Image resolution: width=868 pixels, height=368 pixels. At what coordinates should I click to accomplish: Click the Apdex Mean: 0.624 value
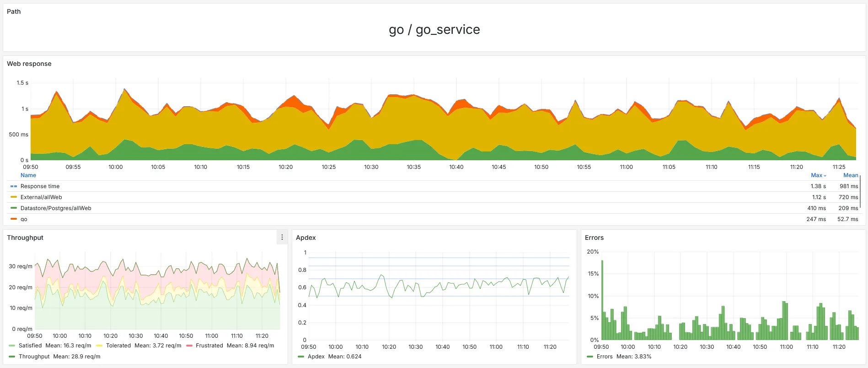click(x=345, y=357)
